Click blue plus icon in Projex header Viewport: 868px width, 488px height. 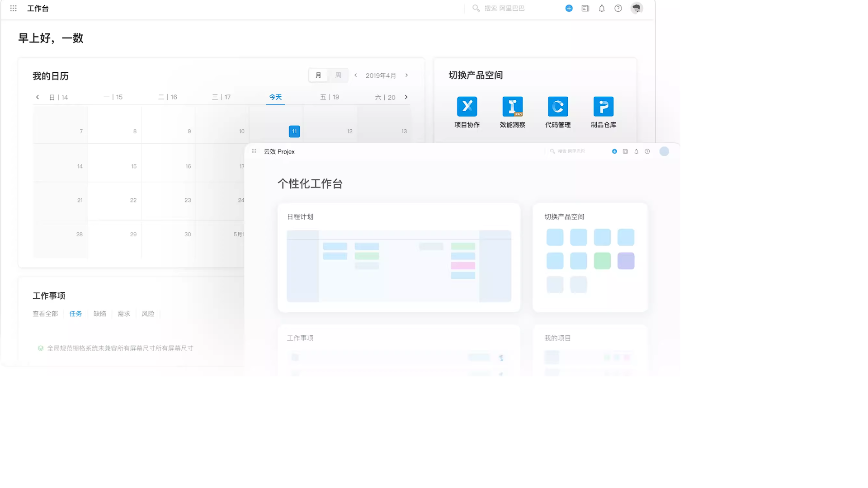(x=614, y=151)
